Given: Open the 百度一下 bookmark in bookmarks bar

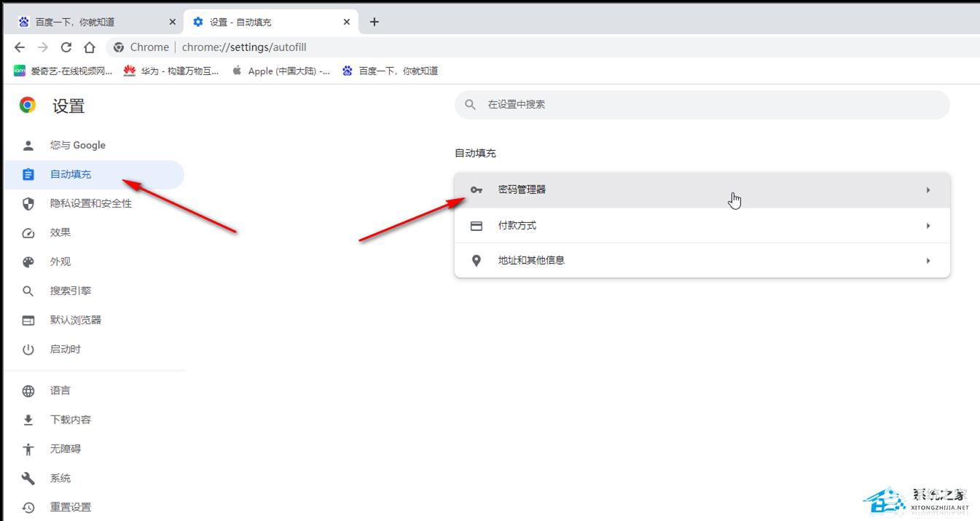Looking at the screenshot, I should pyautogui.click(x=390, y=71).
